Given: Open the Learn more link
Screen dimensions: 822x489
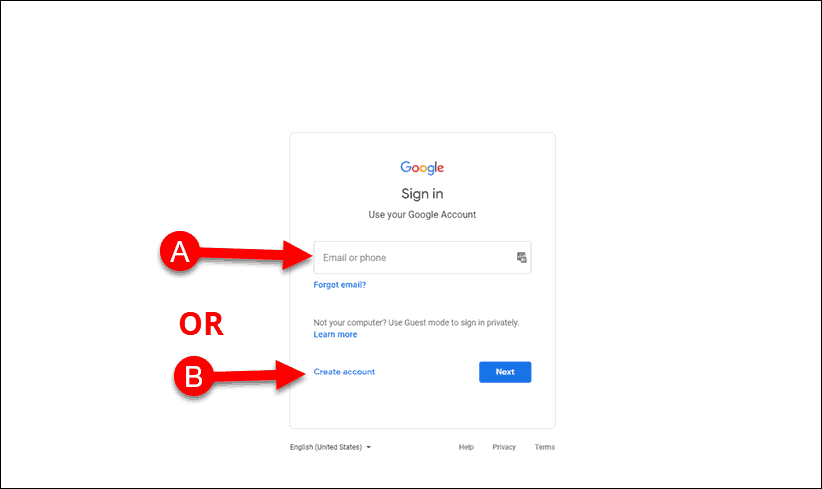Looking at the screenshot, I should [x=335, y=334].
